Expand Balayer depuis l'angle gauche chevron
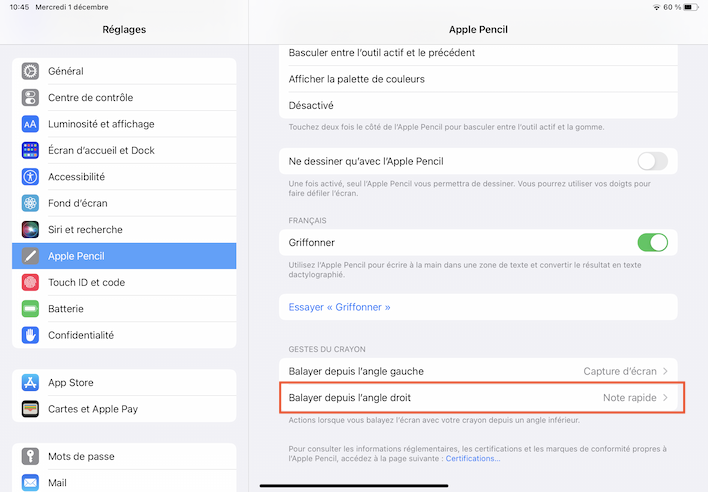 665,372
